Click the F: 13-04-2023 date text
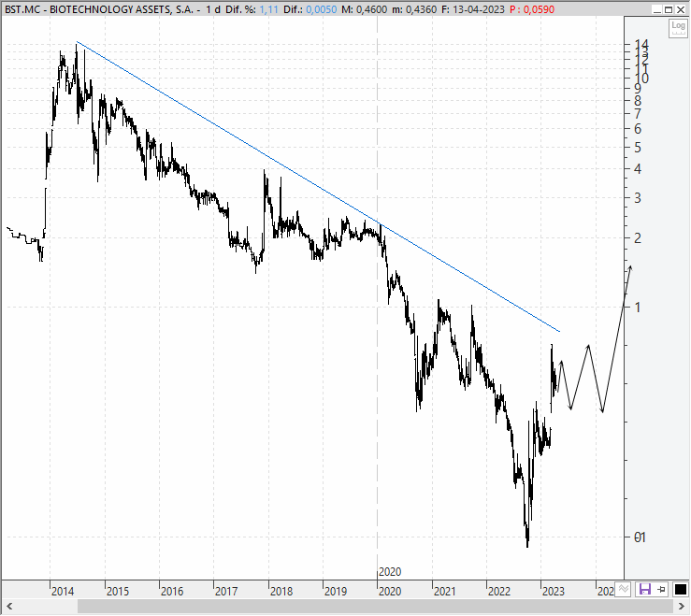The image size is (691, 616). pos(473,9)
